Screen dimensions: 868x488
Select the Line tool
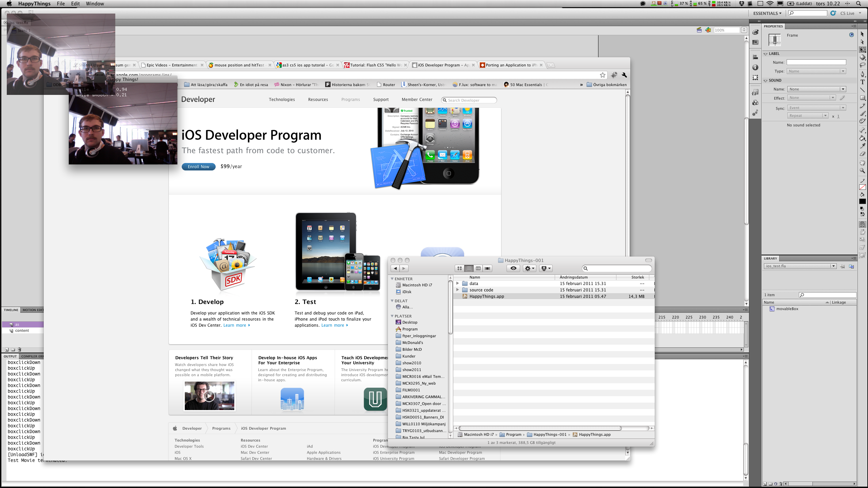coord(862,89)
